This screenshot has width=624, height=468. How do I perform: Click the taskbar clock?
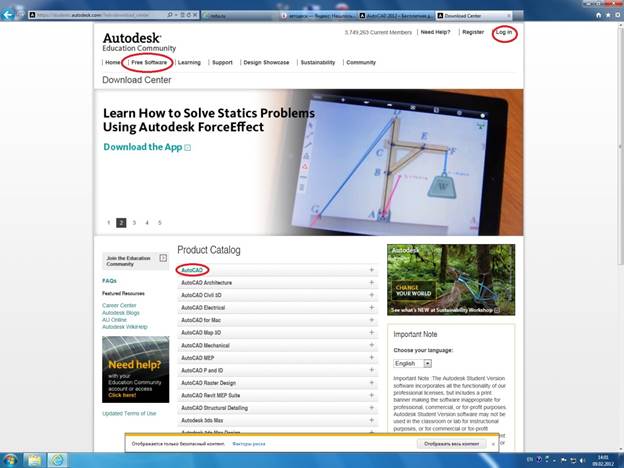tap(603, 460)
